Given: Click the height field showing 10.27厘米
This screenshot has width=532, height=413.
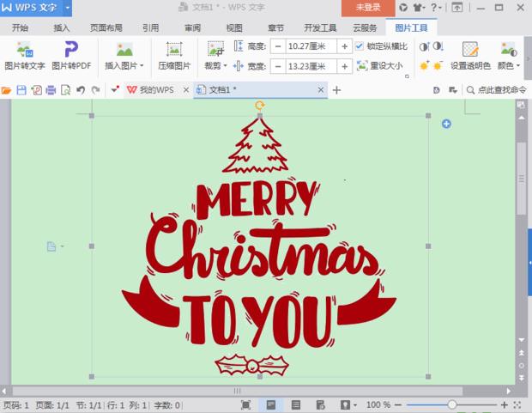Looking at the screenshot, I should [311, 46].
